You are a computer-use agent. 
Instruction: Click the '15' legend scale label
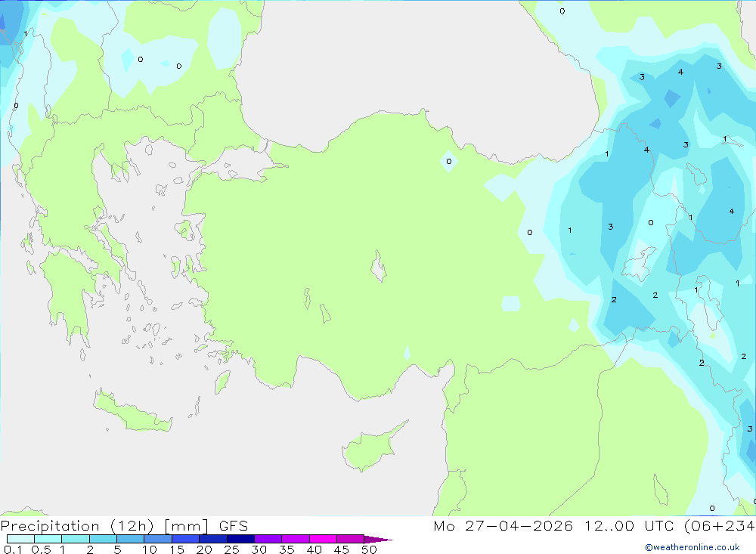177,549
